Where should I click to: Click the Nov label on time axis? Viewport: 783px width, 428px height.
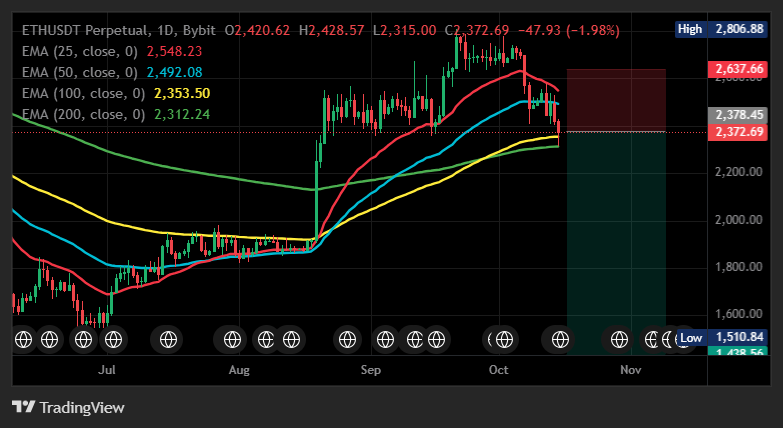click(631, 370)
